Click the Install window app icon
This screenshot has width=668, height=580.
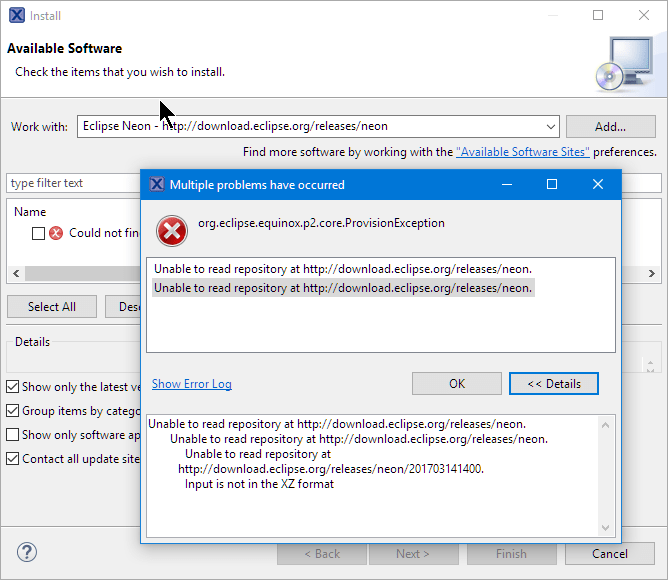17,15
